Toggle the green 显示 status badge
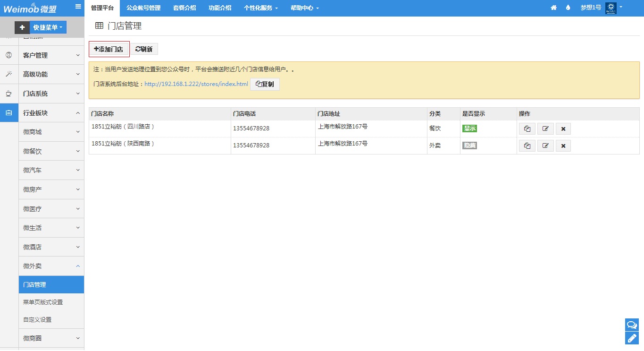The width and height of the screenshot is (644, 351). pyautogui.click(x=469, y=128)
